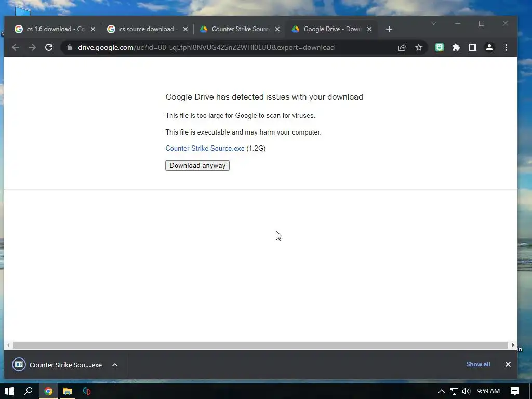Close the cs source download tab
Image resolution: width=532 pixels, height=399 pixels.
tap(185, 29)
